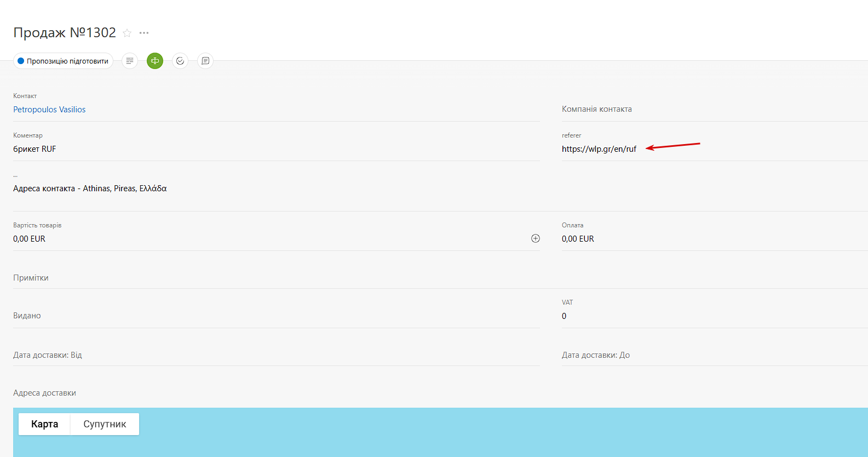Click the Адреса доставки label
This screenshot has height=457, width=868.
pos(44,393)
